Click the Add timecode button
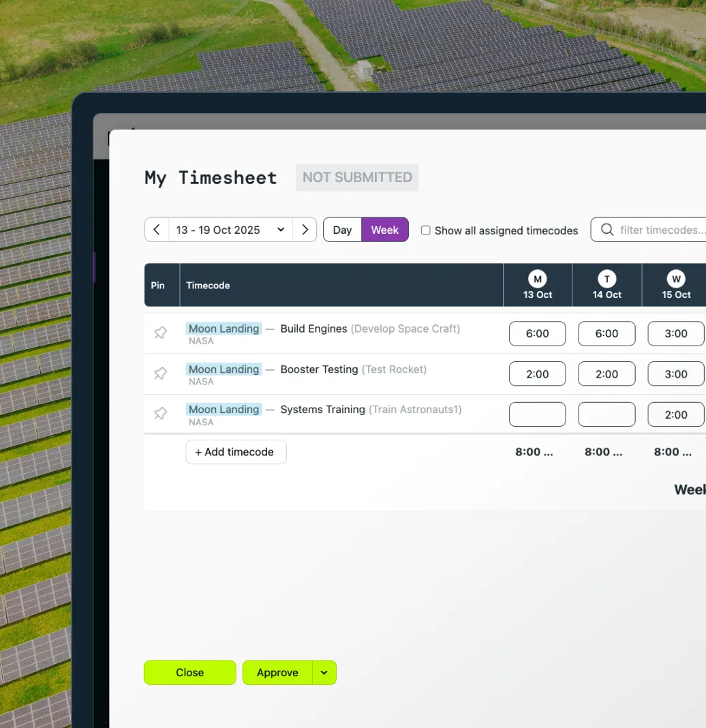706x728 pixels. click(x=236, y=452)
